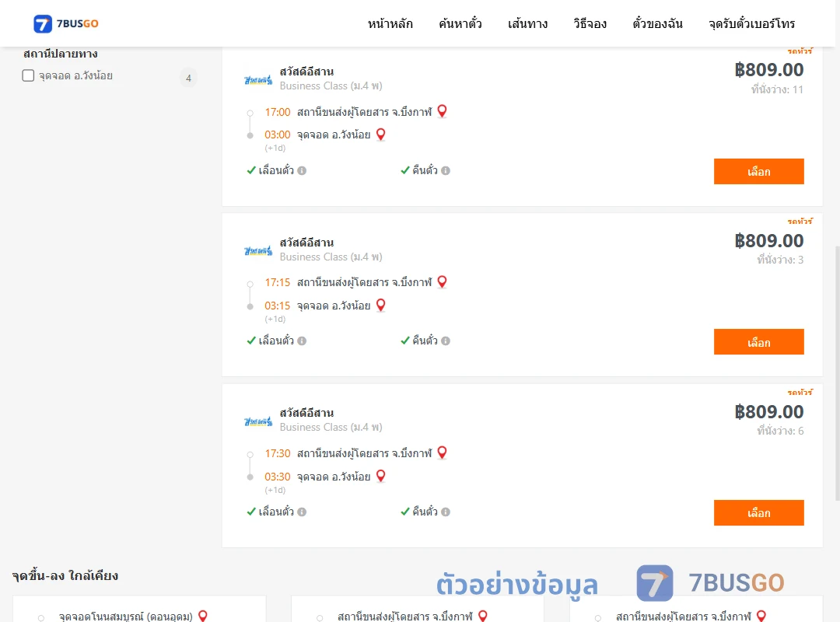This screenshot has width=840, height=622.
Task: Show map pin for 03:30 arrival stop
Action: (x=381, y=476)
